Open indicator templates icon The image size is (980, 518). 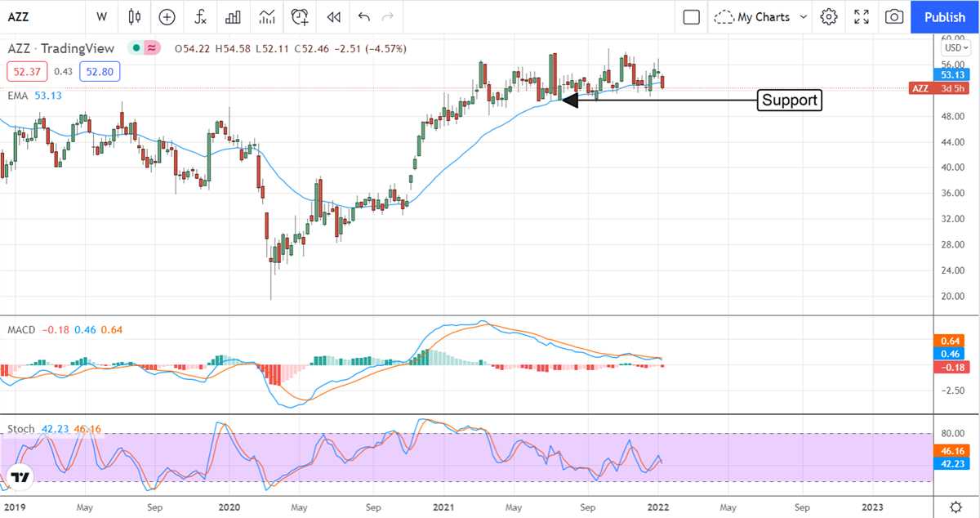(x=266, y=16)
